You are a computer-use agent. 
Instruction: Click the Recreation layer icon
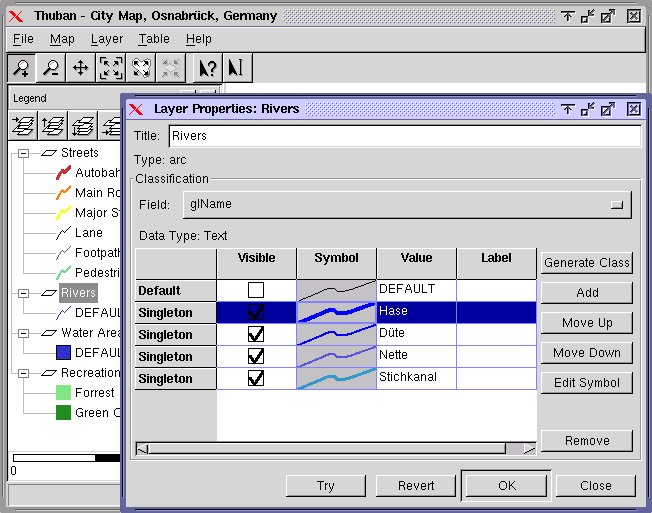pyautogui.click(x=49, y=373)
